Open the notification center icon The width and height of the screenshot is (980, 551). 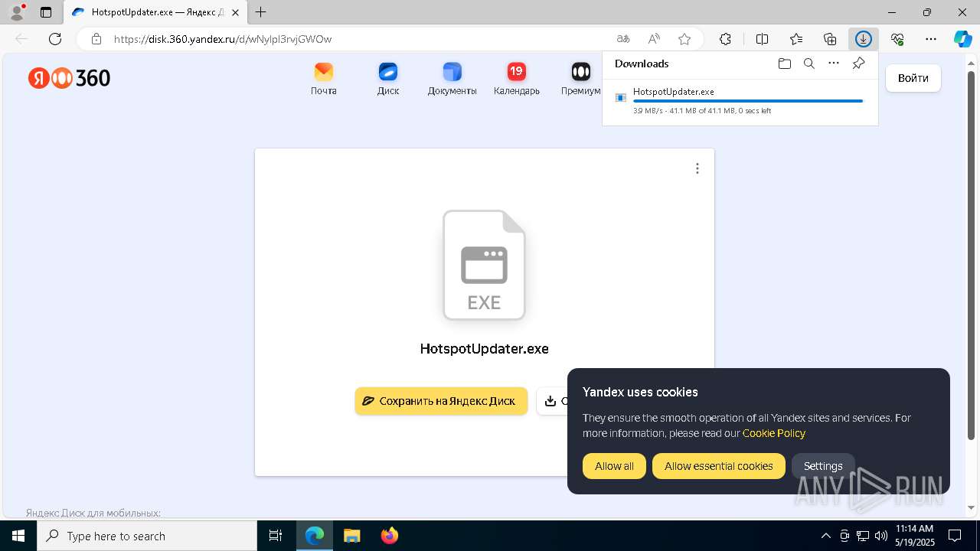pos(955,536)
